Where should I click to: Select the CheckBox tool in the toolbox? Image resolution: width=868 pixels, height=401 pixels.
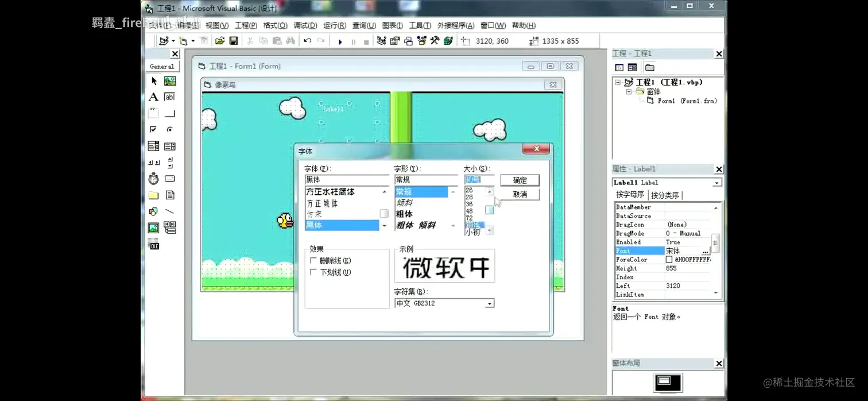(154, 129)
